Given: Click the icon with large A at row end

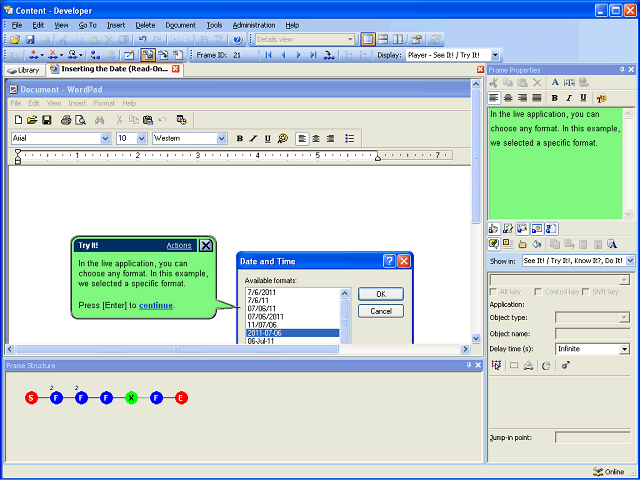Looking at the screenshot, I should [612, 244].
